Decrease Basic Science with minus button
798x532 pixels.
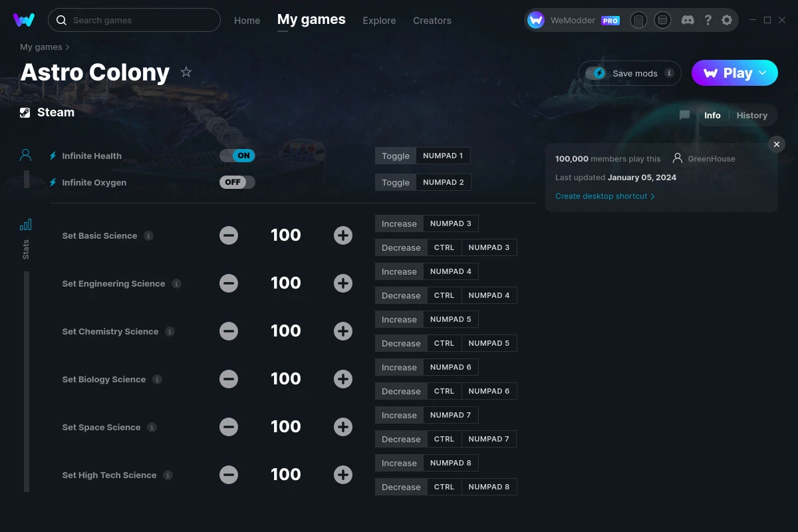pyautogui.click(x=229, y=235)
